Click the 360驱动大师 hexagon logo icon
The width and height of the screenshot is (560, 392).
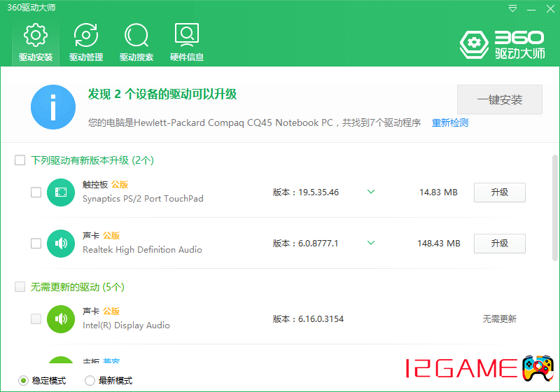tap(474, 44)
